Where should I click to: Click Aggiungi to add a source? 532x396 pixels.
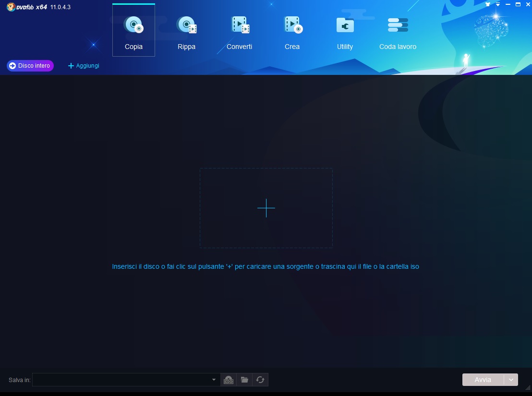pos(84,66)
